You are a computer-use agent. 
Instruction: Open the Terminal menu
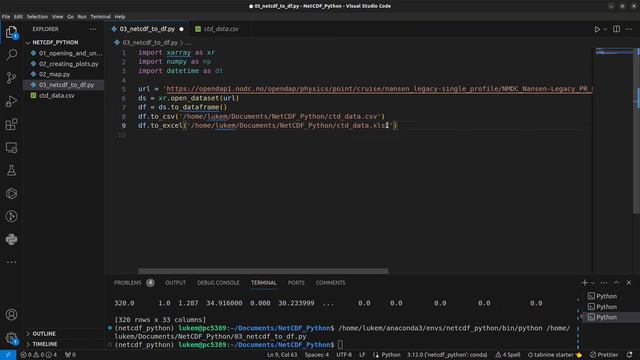(100, 17)
